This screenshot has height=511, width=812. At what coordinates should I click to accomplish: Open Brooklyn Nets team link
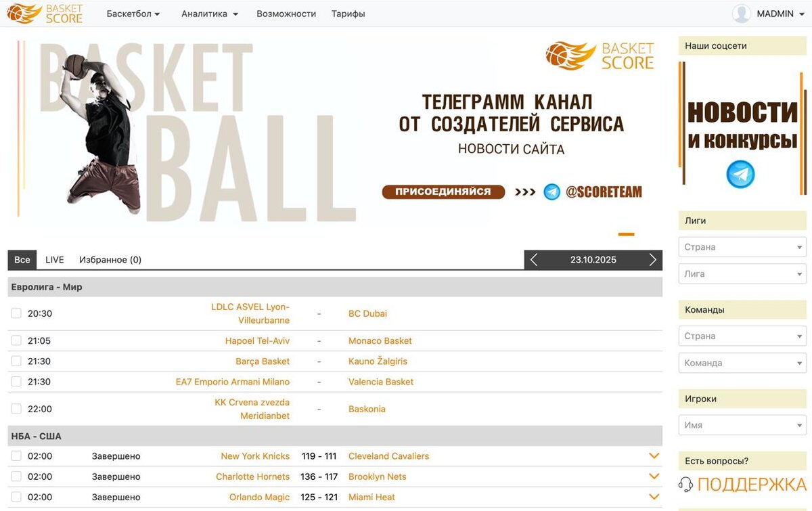(x=378, y=476)
